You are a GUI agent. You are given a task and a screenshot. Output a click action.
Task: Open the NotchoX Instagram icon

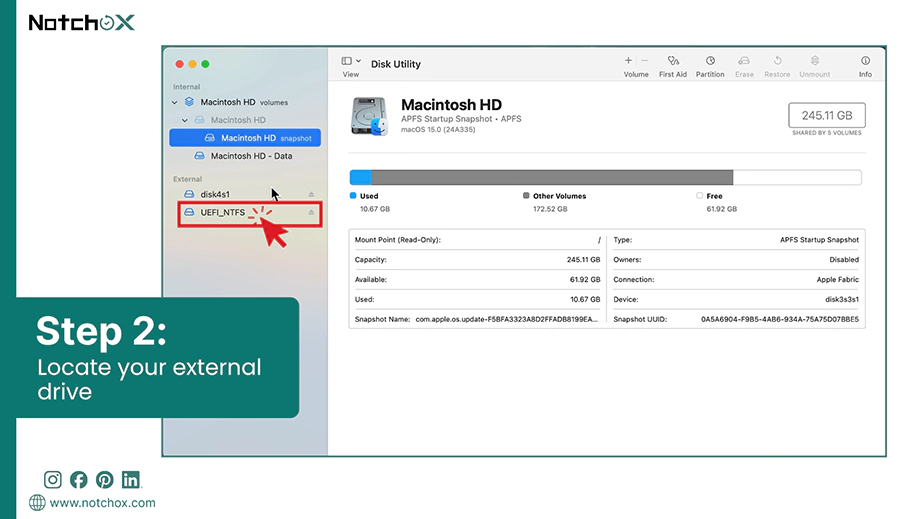pos(52,480)
